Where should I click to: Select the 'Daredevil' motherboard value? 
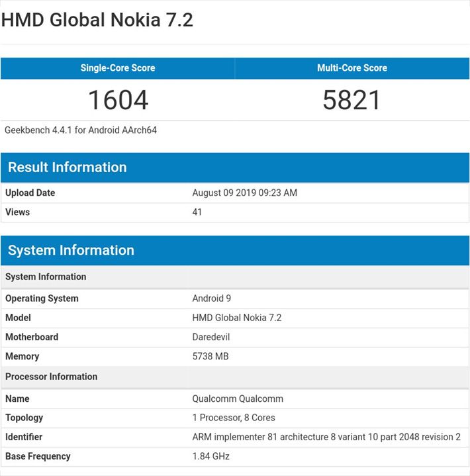click(x=211, y=337)
